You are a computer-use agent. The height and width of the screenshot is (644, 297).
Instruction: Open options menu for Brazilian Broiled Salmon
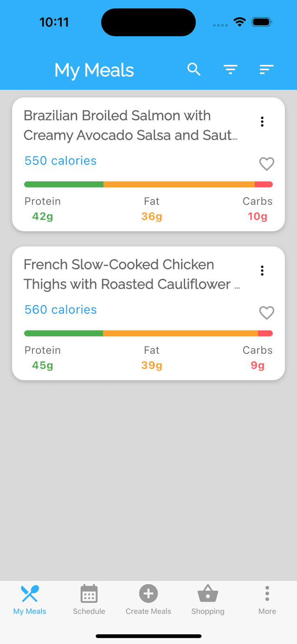click(262, 122)
